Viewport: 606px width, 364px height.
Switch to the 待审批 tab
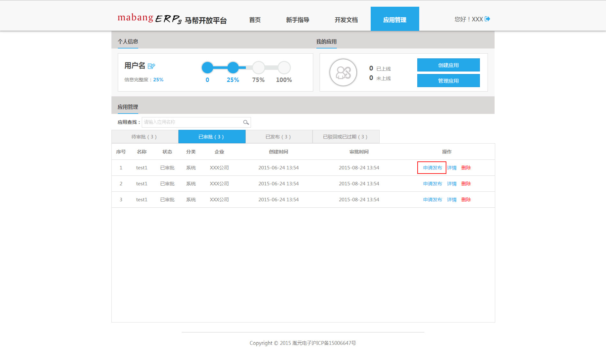tap(145, 137)
